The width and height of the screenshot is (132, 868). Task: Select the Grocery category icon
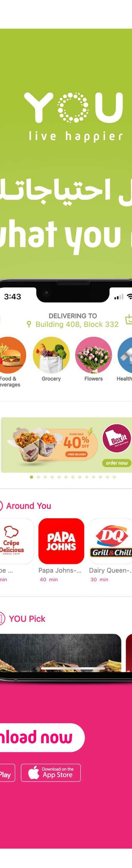[51, 355]
